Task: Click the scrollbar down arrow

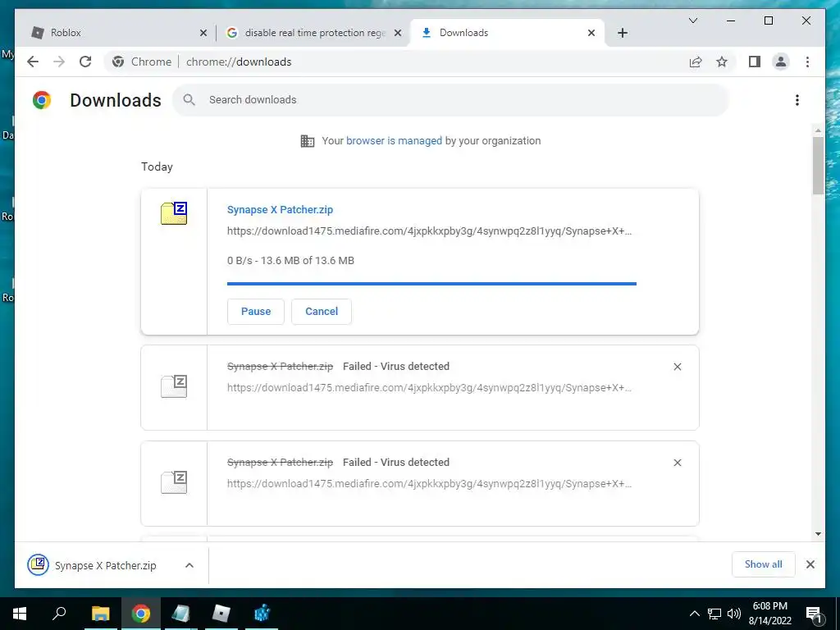Action: coord(818,533)
